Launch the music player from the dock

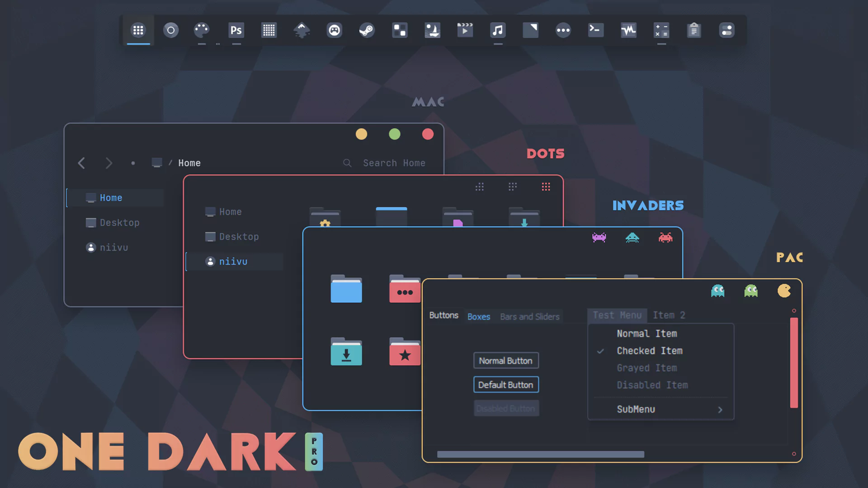pos(498,30)
